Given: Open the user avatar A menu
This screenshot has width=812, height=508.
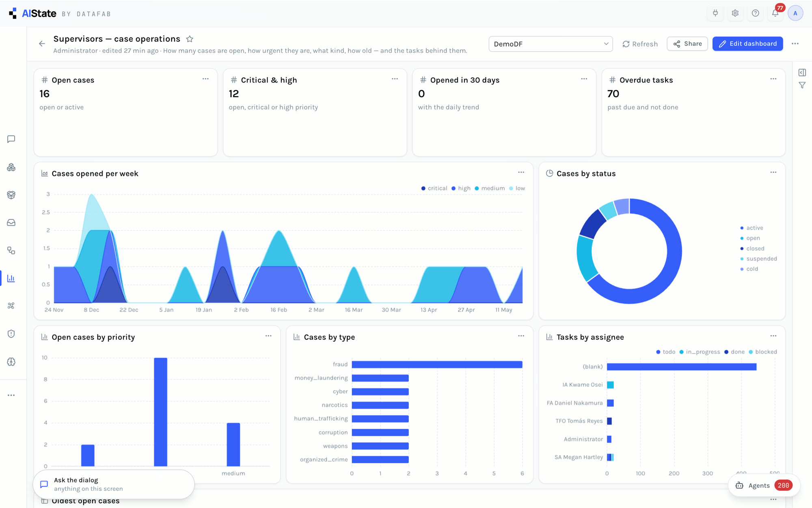Looking at the screenshot, I should point(795,13).
